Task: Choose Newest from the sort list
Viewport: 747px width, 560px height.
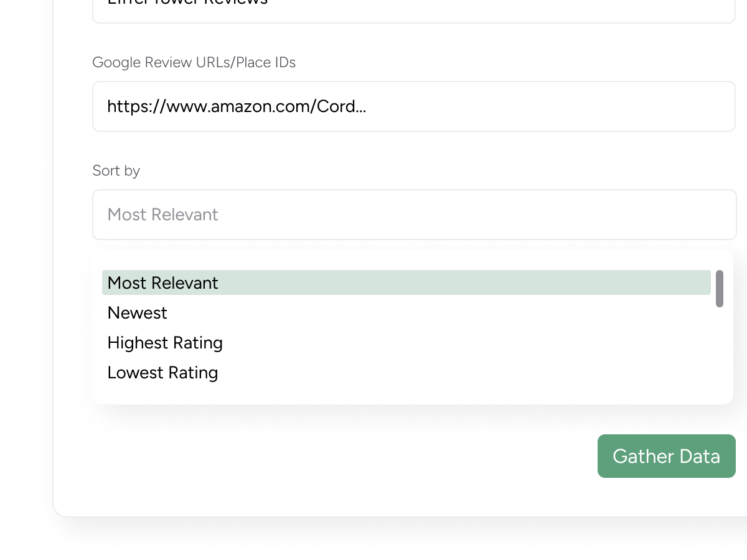Action: pos(138,312)
